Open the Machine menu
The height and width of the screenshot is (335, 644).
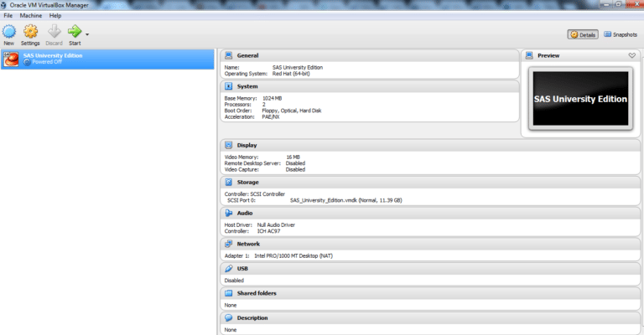pos(31,15)
